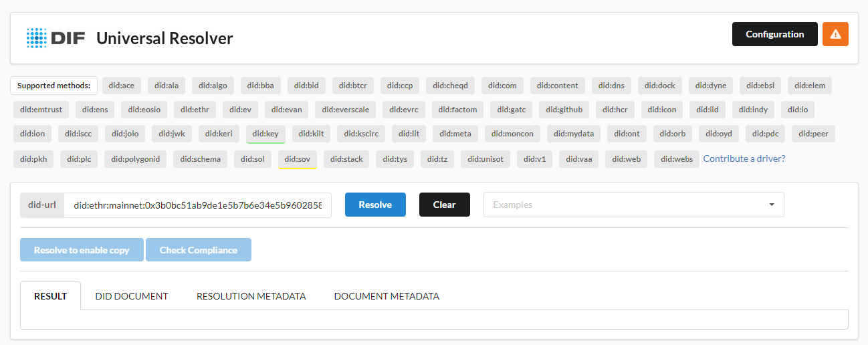The image size is (868, 345).
Task: Pick the did:keri method tag
Action: (x=219, y=134)
